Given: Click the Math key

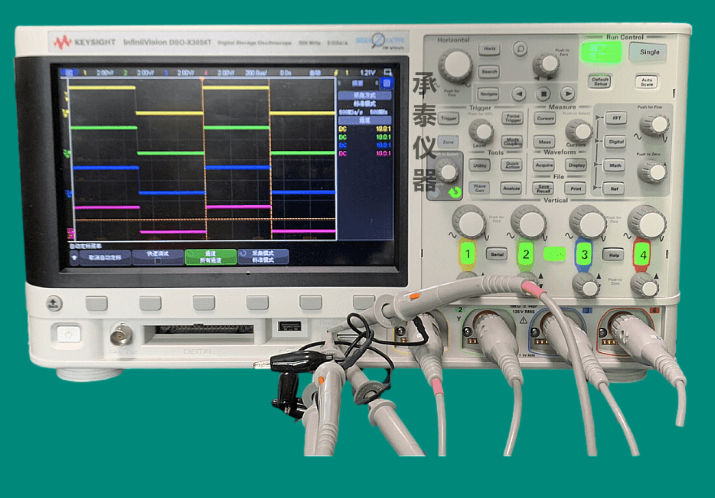Looking at the screenshot, I should pos(615,165).
